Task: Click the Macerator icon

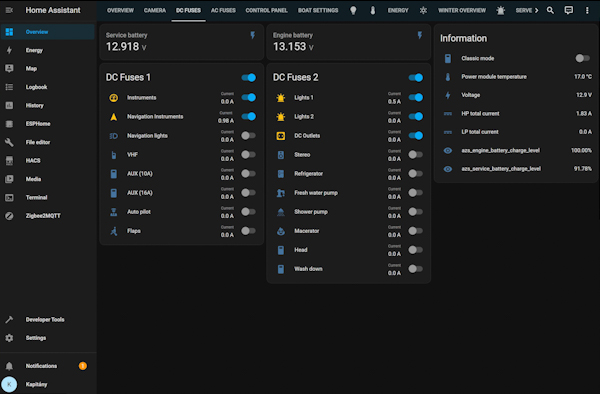Action: (281, 231)
